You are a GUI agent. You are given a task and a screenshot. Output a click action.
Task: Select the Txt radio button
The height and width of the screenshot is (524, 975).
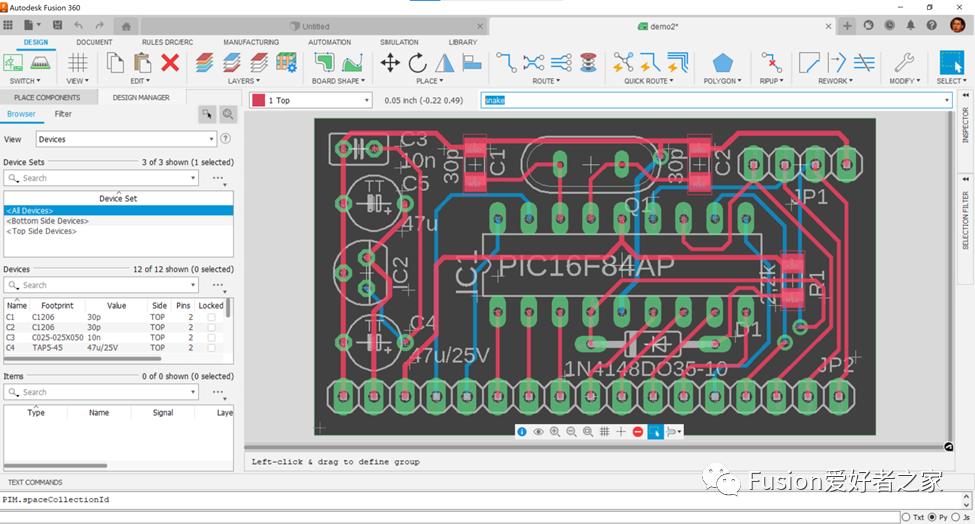click(x=906, y=517)
